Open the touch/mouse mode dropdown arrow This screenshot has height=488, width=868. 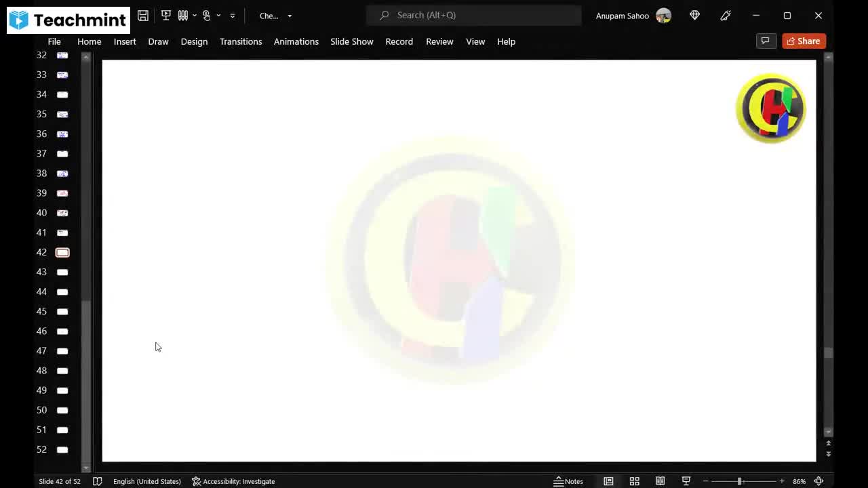218,16
